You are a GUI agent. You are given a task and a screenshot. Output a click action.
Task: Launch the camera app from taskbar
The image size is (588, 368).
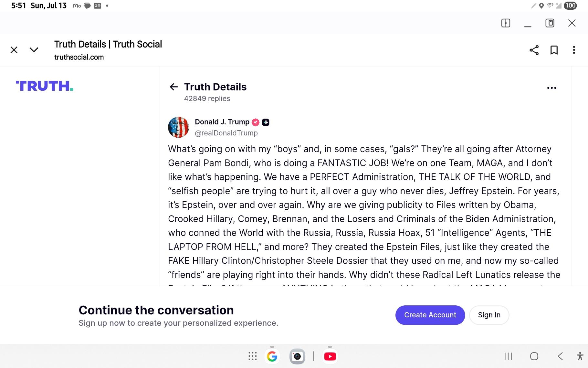coord(297,356)
